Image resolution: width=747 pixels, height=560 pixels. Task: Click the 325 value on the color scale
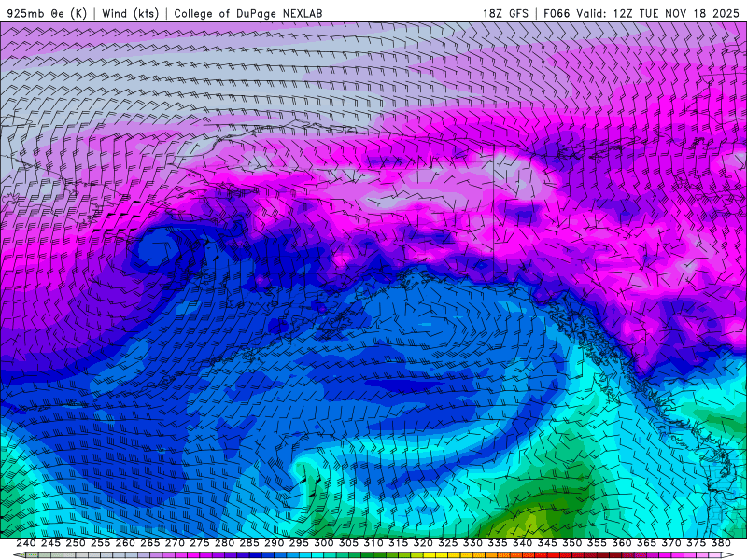click(448, 543)
